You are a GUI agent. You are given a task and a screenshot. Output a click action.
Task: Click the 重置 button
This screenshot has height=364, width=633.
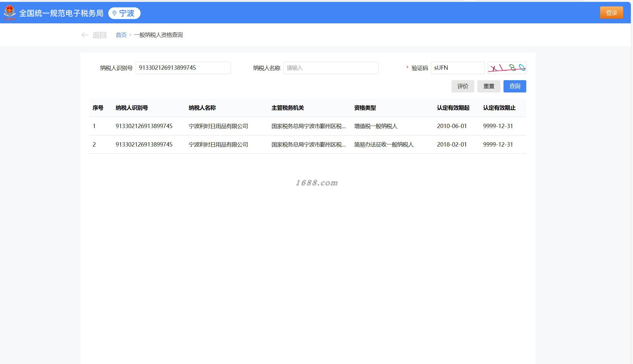(488, 86)
